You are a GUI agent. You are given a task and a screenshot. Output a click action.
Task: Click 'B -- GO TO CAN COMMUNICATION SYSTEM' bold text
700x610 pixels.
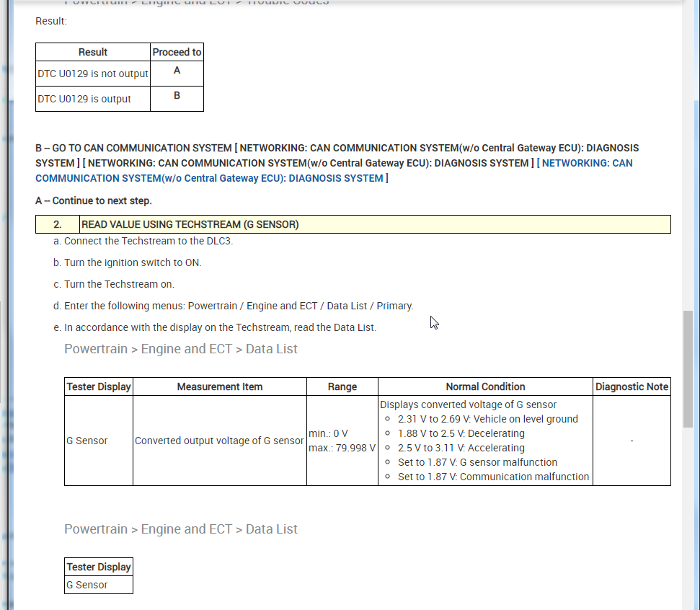(133, 148)
